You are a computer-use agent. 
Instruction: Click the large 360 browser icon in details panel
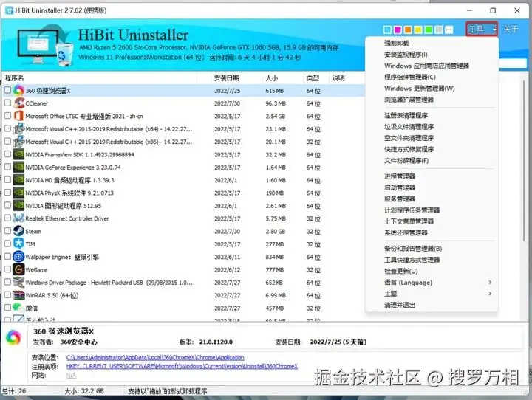coord(13,337)
